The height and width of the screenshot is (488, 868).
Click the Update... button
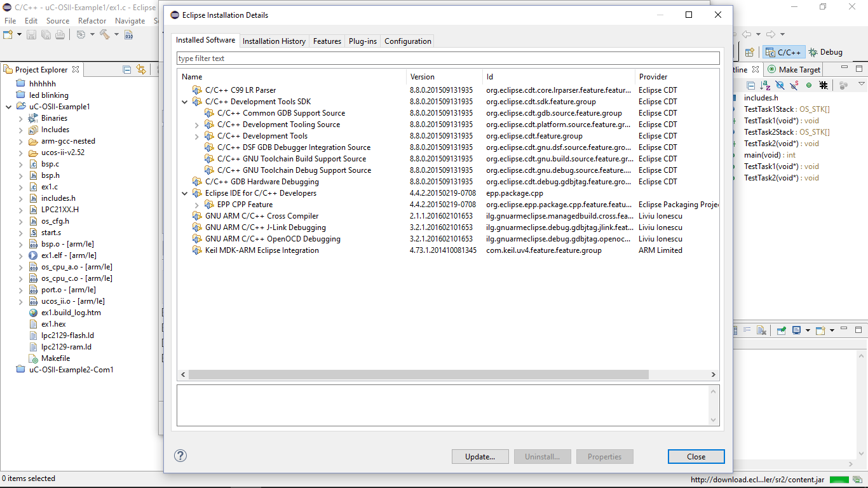[480, 457]
